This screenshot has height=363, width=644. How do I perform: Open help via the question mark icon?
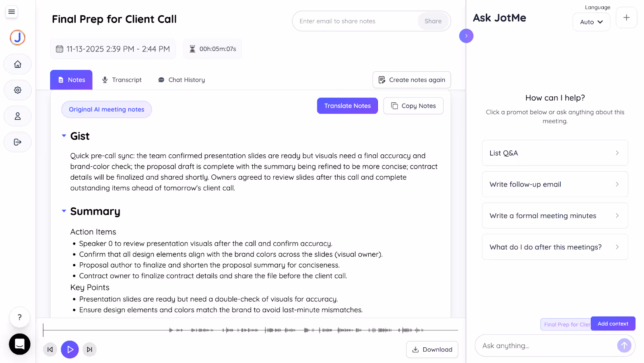pos(19,317)
